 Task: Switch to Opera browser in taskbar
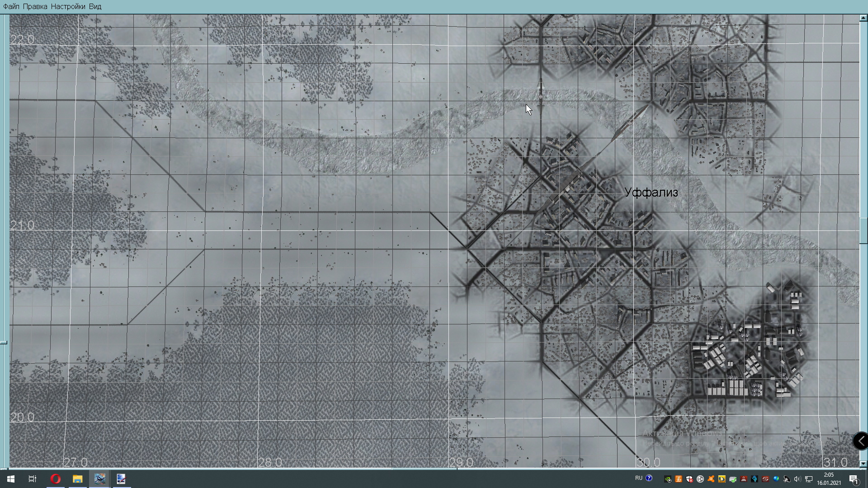pyautogui.click(x=55, y=479)
